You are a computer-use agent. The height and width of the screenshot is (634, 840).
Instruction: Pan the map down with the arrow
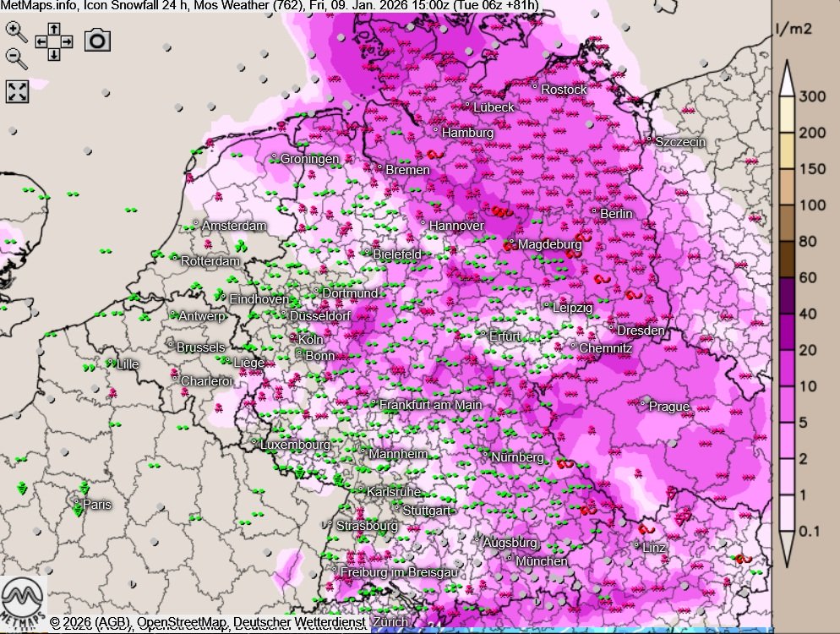pyautogui.click(x=53, y=53)
